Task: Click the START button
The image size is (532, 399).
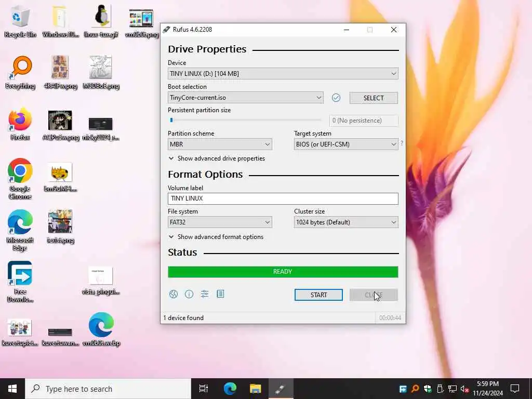Action: coord(318,295)
